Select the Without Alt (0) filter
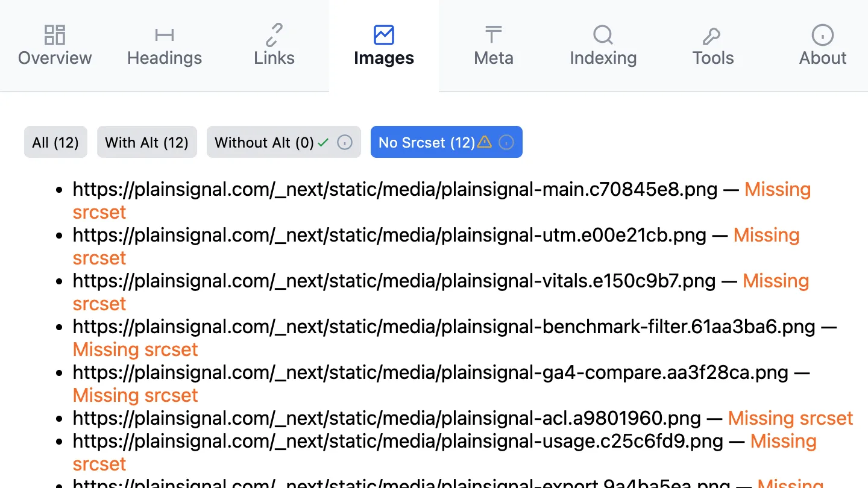The image size is (868, 488). pos(264,142)
